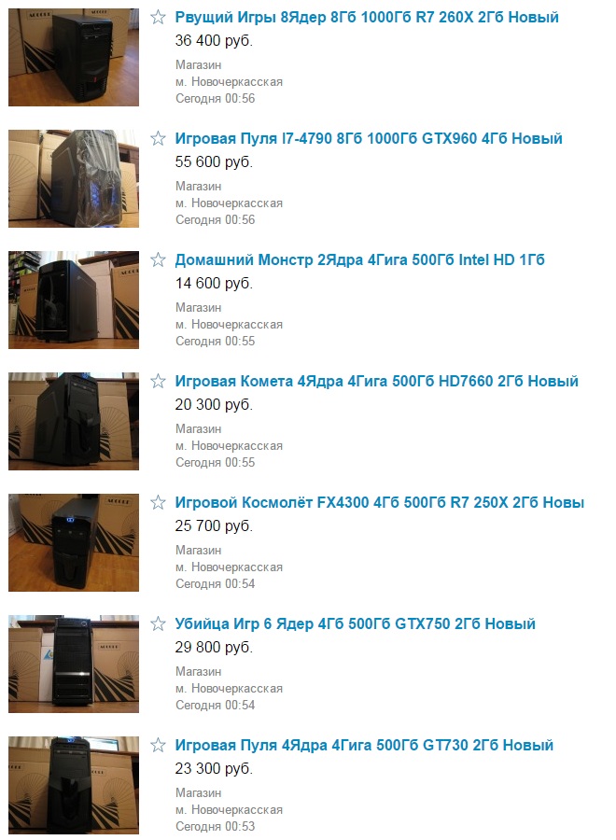616x840 pixels.
Task: Open Игровая Комета HD7660 listing title
Action: pos(376,381)
